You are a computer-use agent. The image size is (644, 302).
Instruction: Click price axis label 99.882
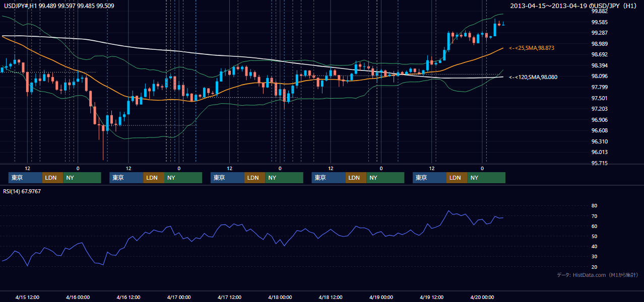599,11
